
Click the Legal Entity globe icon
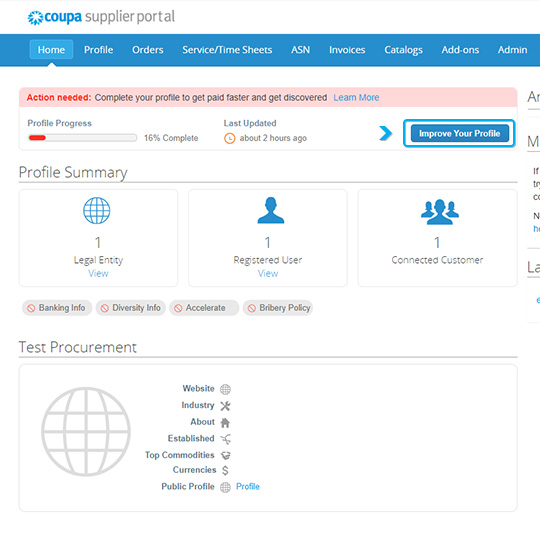(x=97, y=210)
